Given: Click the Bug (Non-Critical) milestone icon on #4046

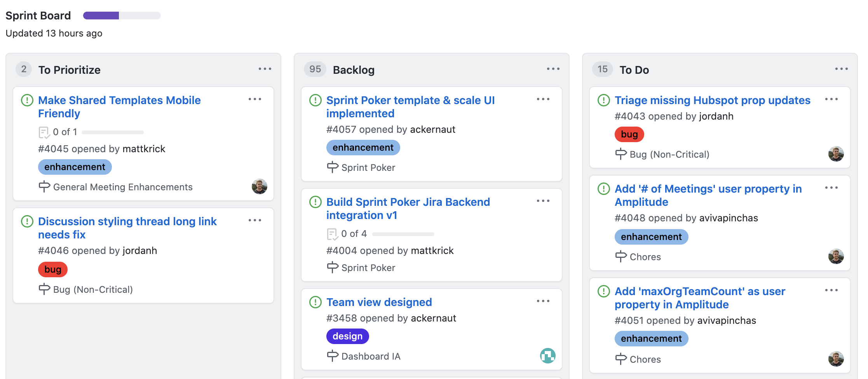Looking at the screenshot, I should point(44,289).
